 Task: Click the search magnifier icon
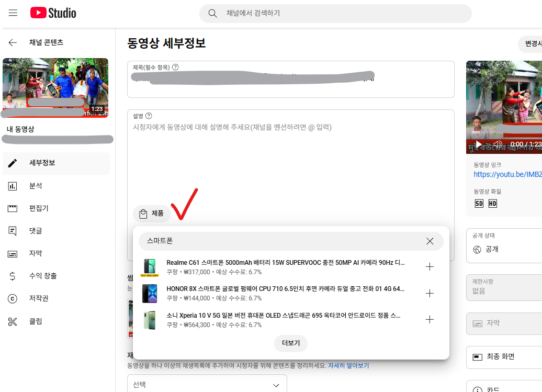pos(212,14)
